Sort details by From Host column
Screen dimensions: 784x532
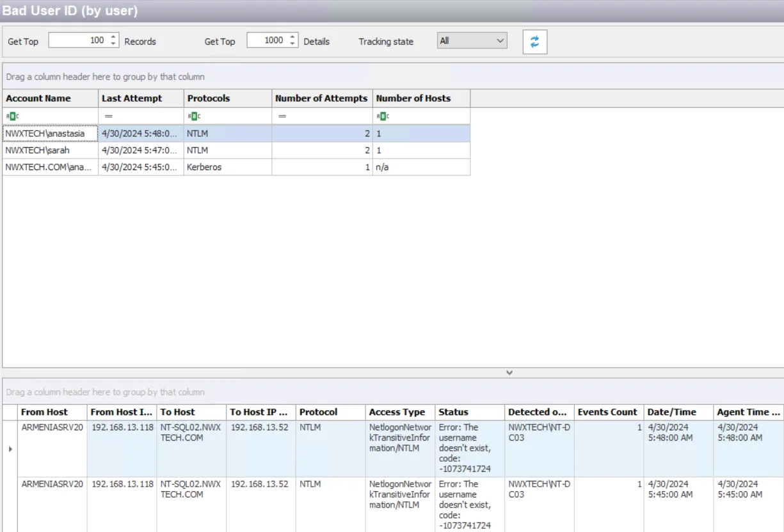pos(52,412)
